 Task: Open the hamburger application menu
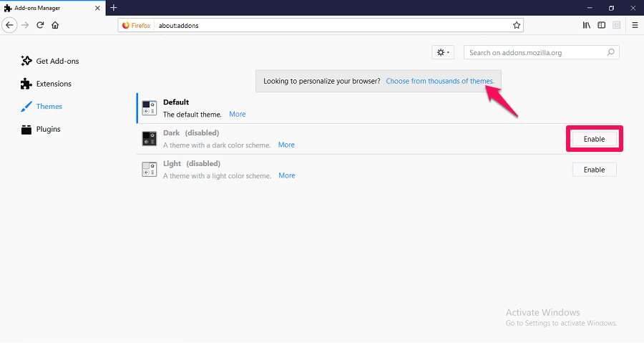pyautogui.click(x=635, y=25)
